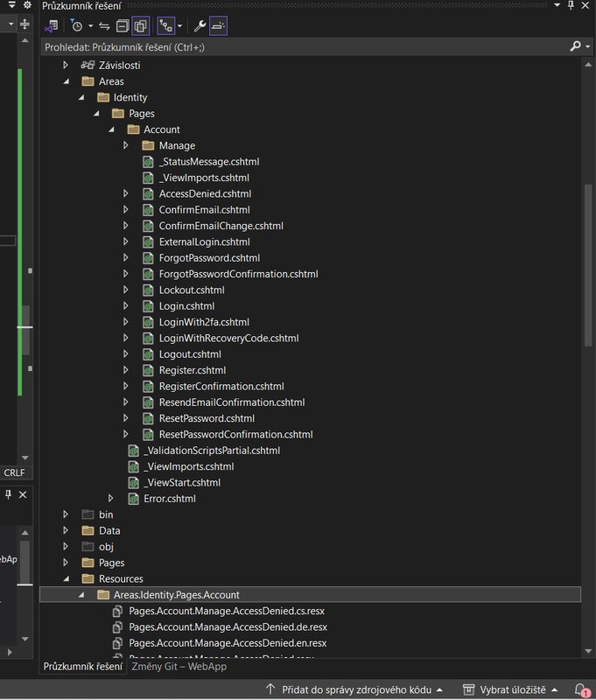Click the Sync with Active Document icon
Viewport: 596px width, 700px height.
pos(104,25)
